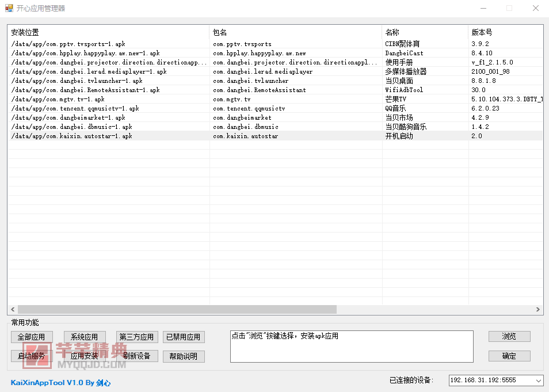Viewport: 549px width, 392px height.
Task: Click 浏览 to choose an APK file
Action: [x=509, y=336]
